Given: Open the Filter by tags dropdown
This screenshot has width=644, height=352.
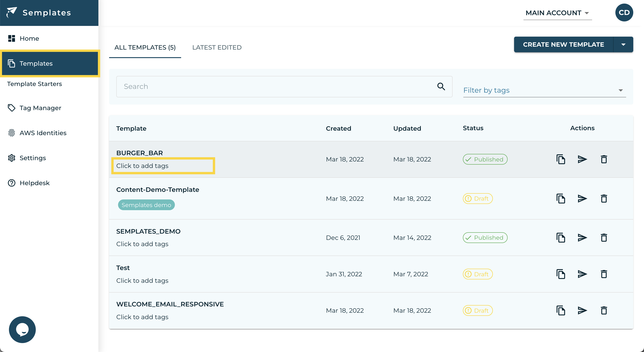Looking at the screenshot, I should coord(544,90).
